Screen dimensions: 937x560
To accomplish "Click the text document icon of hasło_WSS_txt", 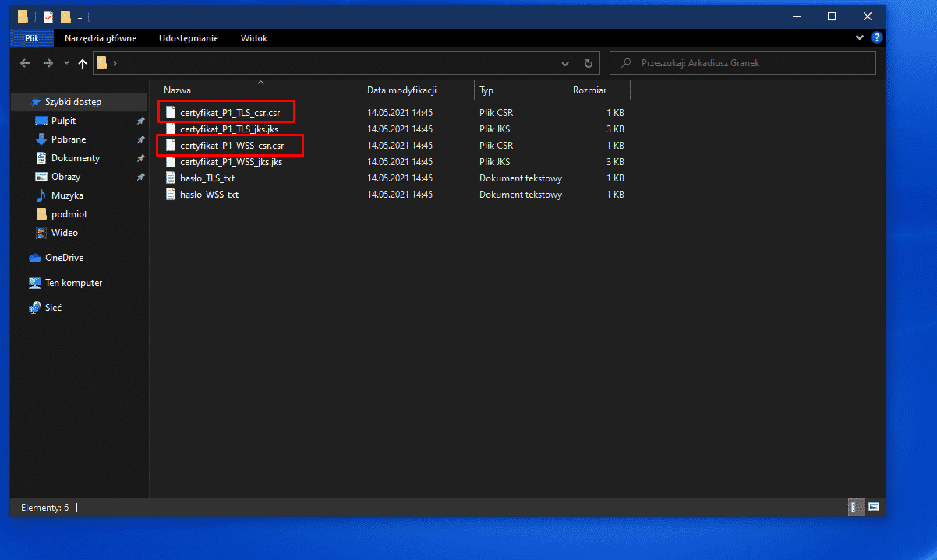I will point(171,195).
